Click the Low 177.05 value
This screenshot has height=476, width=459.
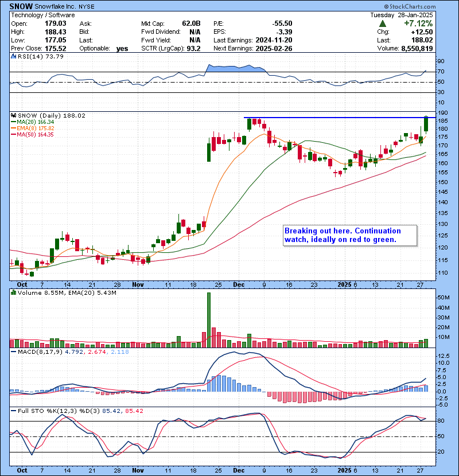click(x=55, y=40)
